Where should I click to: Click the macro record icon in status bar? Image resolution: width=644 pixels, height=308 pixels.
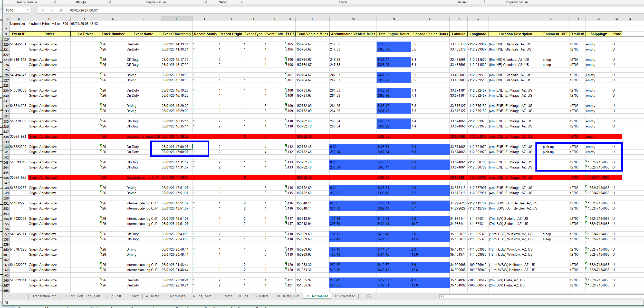(x=6, y=303)
